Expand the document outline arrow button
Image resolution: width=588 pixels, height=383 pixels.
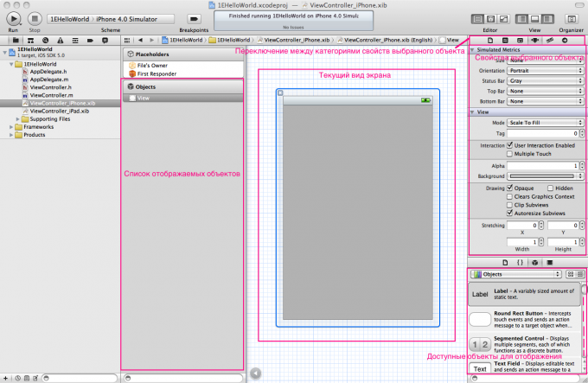(x=255, y=373)
